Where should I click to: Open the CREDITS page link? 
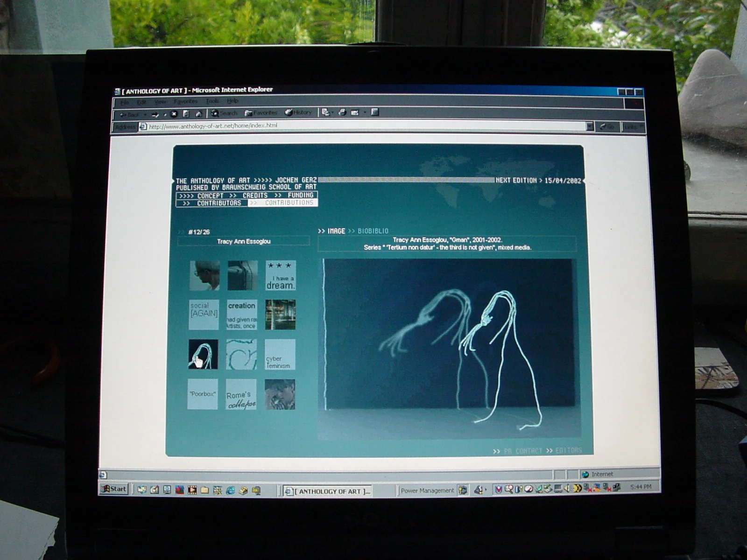255,195
